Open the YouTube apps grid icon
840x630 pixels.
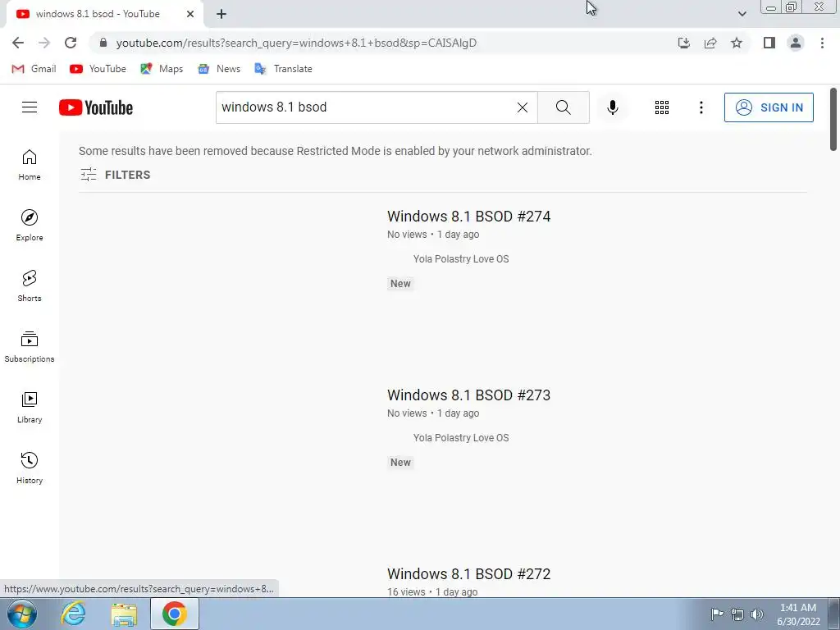click(x=662, y=107)
